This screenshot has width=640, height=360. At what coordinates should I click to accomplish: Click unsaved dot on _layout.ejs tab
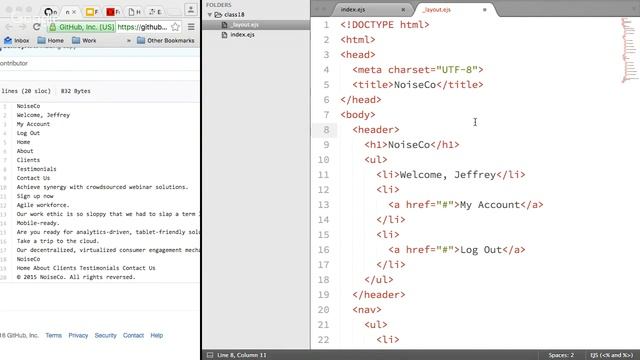(484, 9)
